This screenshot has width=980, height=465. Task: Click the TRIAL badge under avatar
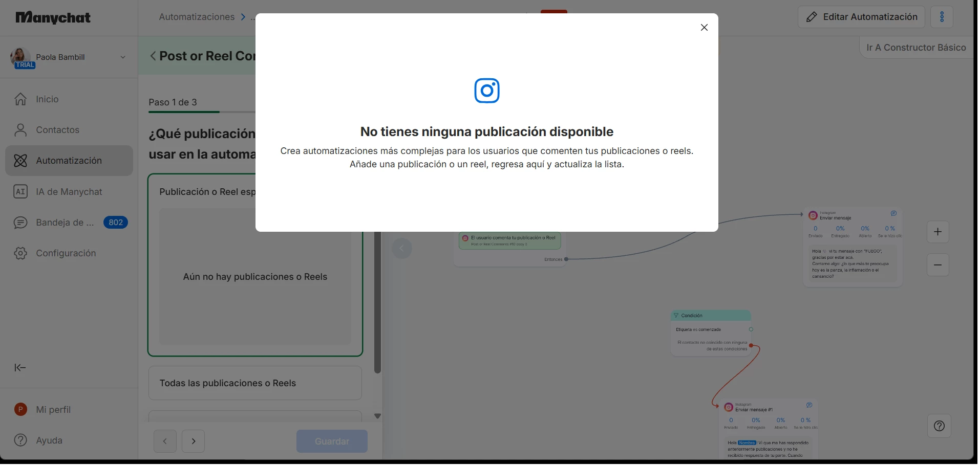click(25, 65)
